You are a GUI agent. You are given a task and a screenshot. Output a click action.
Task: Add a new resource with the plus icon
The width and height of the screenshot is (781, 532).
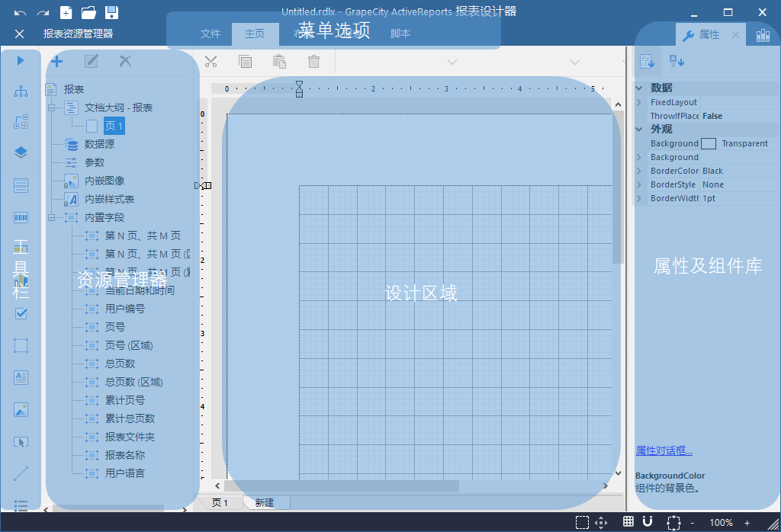(x=56, y=61)
